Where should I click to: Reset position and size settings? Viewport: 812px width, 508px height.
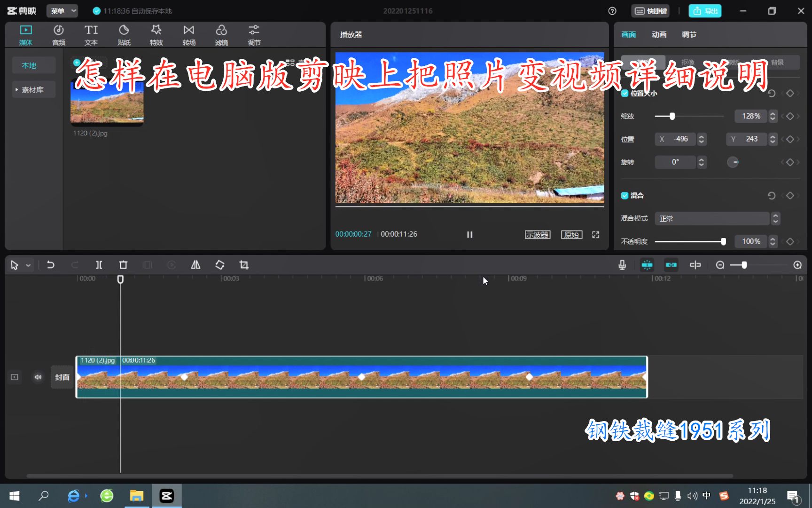tap(771, 93)
